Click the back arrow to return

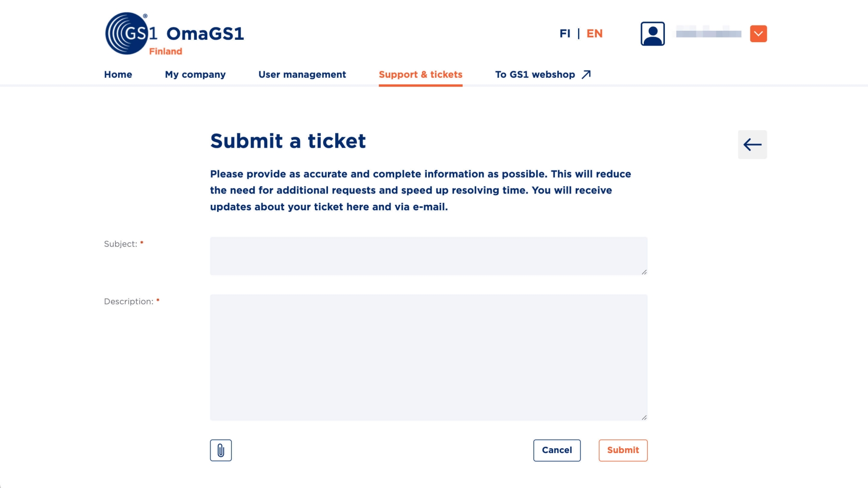point(752,144)
